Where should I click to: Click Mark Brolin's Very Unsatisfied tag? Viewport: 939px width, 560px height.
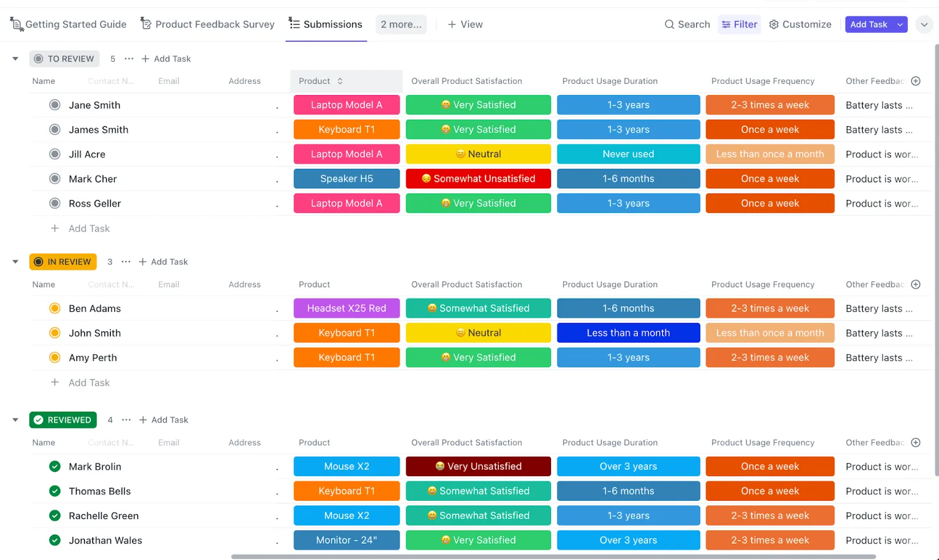478,467
